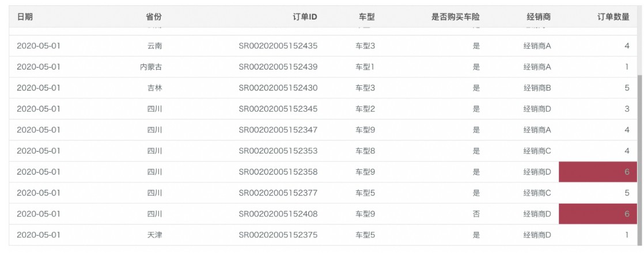The image size is (644, 253).
Task: Click 车型3 in the 吉林 row
Action: click(365, 88)
